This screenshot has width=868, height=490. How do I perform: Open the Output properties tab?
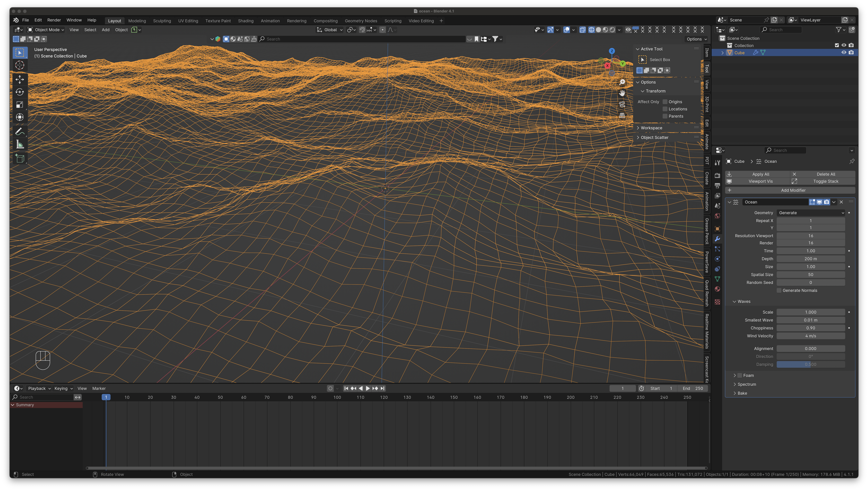(x=717, y=185)
